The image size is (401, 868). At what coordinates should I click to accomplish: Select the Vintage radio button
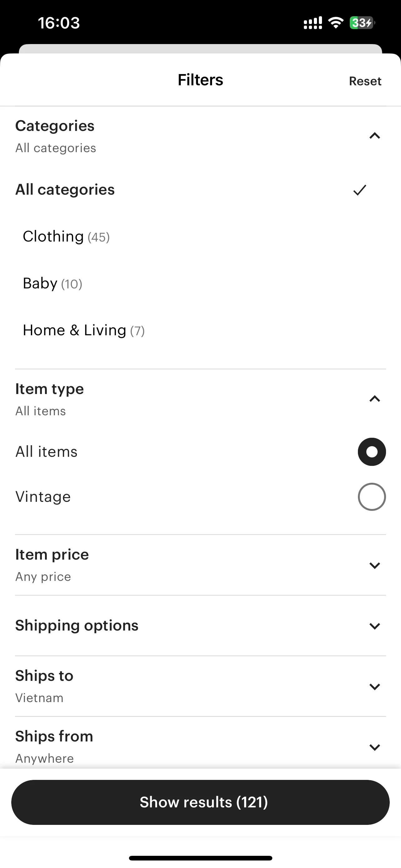click(x=372, y=497)
